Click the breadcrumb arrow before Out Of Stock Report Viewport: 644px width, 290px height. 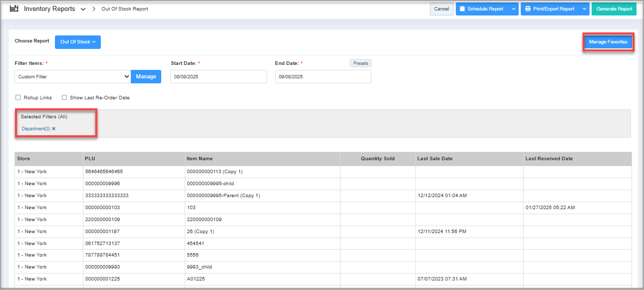pyautogui.click(x=94, y=9)
